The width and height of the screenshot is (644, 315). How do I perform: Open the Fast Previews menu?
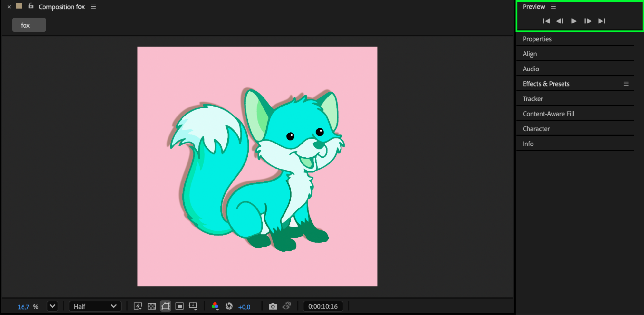[138, 306]
